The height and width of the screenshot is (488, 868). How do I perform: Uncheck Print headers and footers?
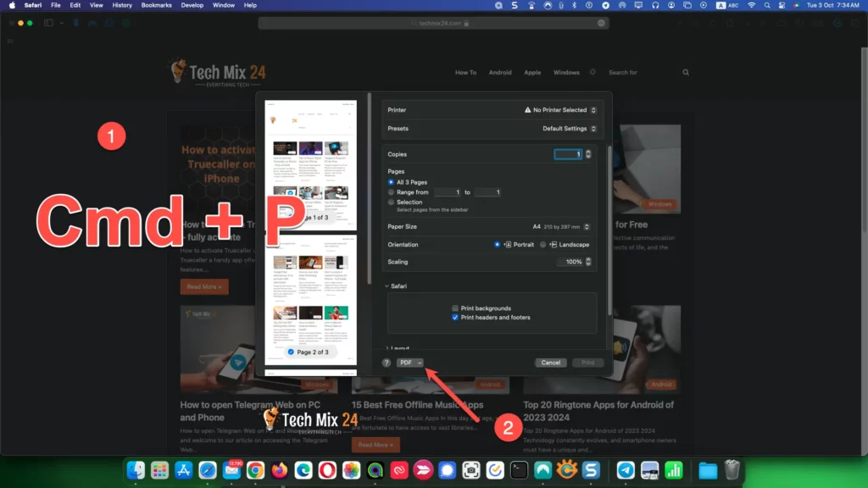tap(455, 318)
